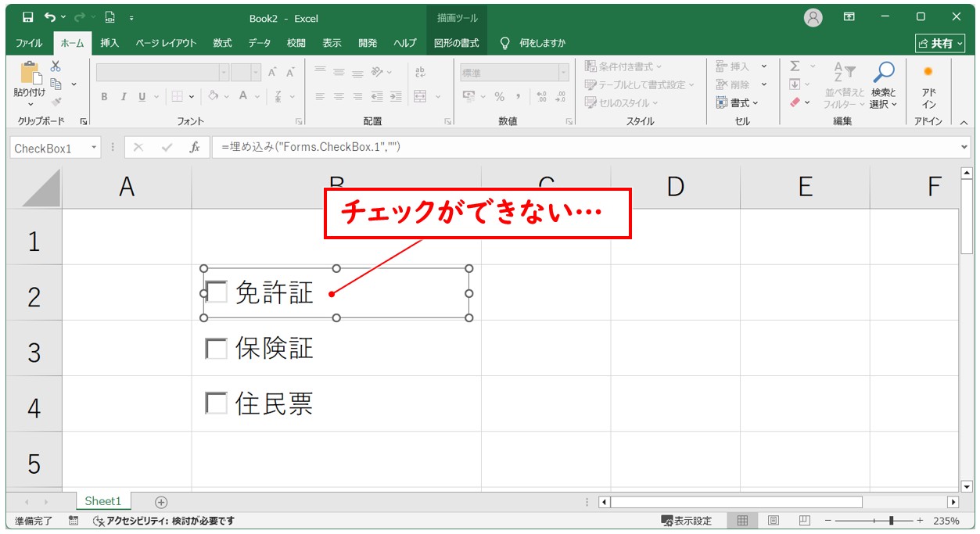Click the print preview quick access icon

point(110,17)
